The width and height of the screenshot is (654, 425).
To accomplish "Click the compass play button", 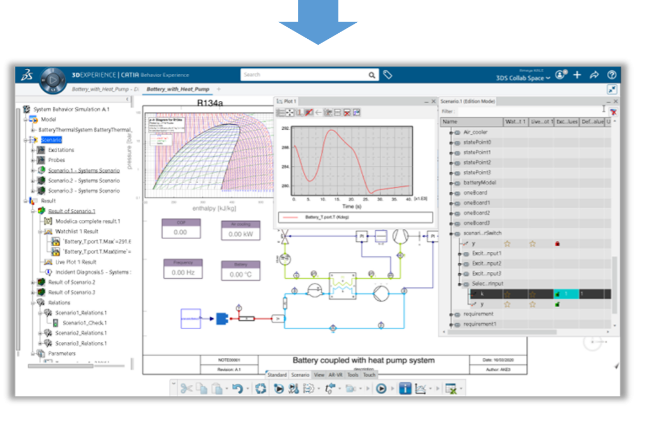I will pyautogui.click(x=53, y=80).
